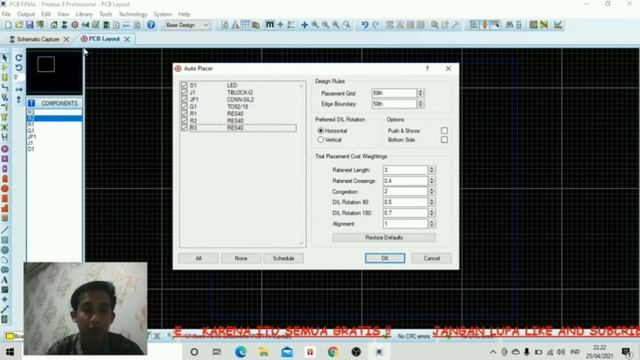Enable the Bottom Side option
This screenshot has height=360, width=640.
[x=444, y=140]
